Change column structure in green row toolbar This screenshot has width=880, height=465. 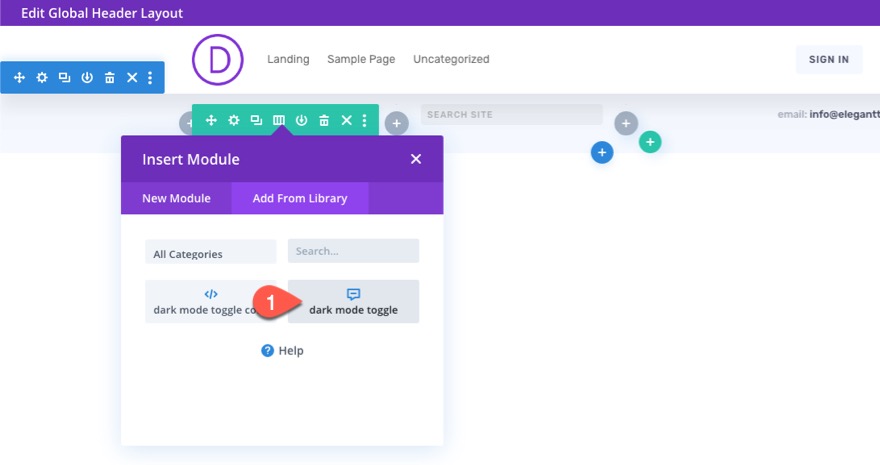coord(279,120)
